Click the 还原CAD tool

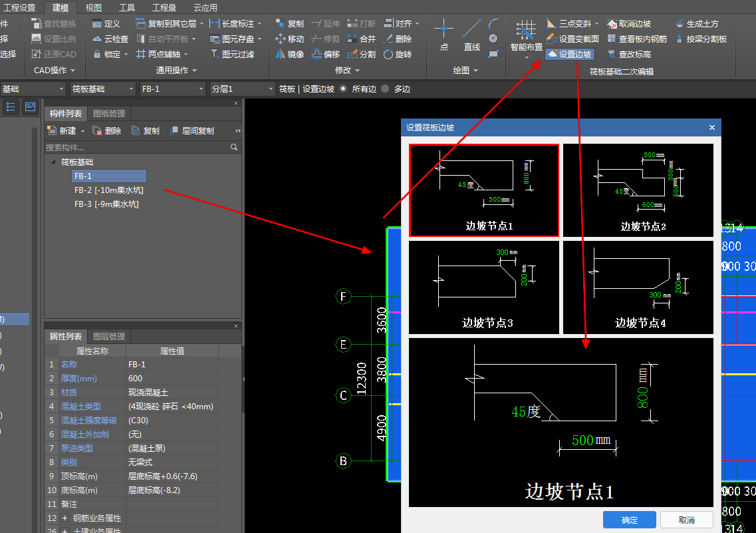pos(53,54)
